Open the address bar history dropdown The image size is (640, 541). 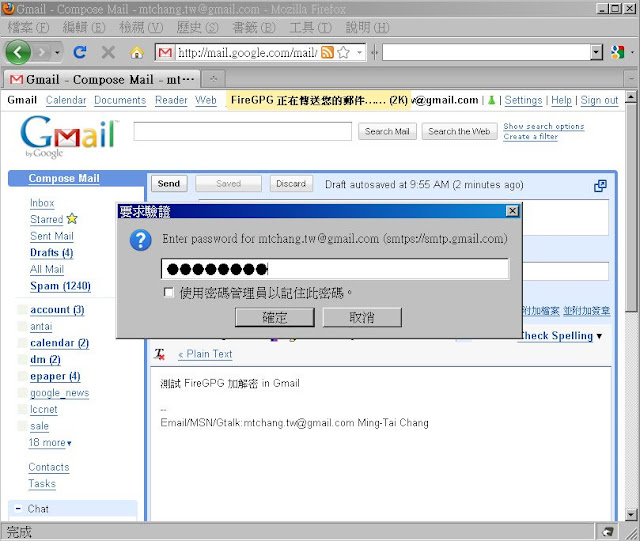pos(359,52)
